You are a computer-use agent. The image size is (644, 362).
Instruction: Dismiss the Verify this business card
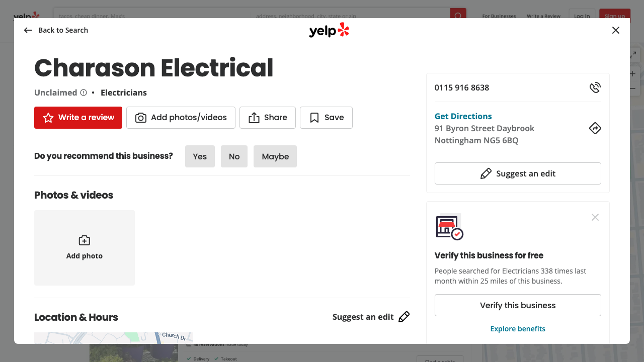tap(595, 217)
